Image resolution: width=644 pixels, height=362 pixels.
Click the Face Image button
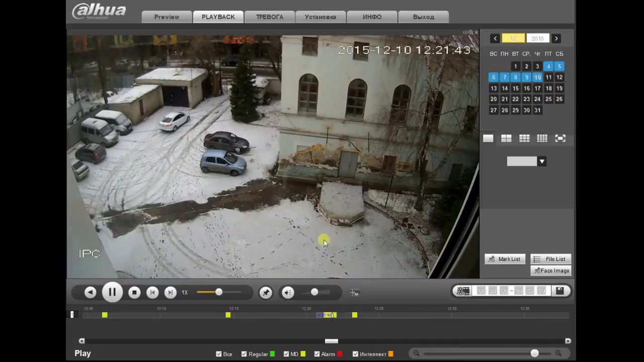pyautogui.click(x=551, y=270)
